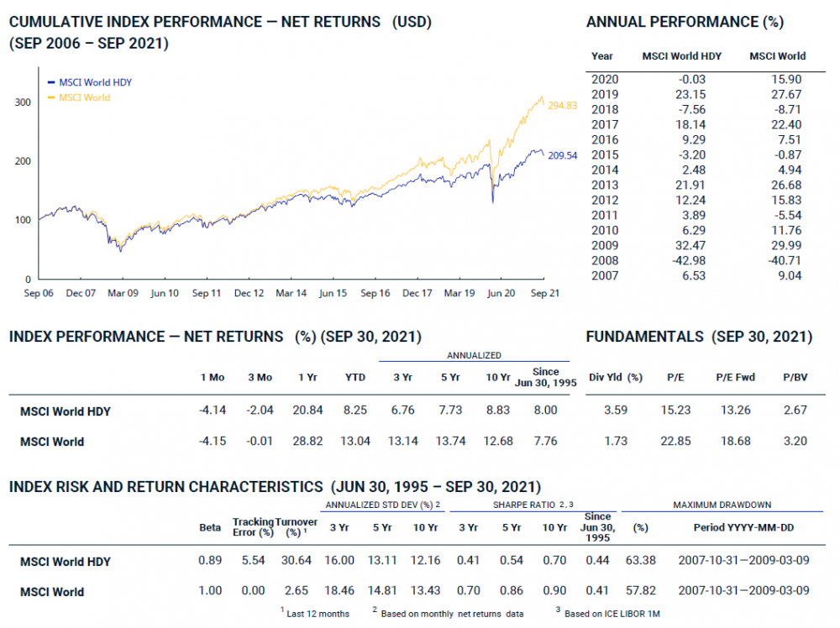840x628 pixels.
Task: Click the blue MSCI World HDY legend marker
Action: [x=51, y=83]
